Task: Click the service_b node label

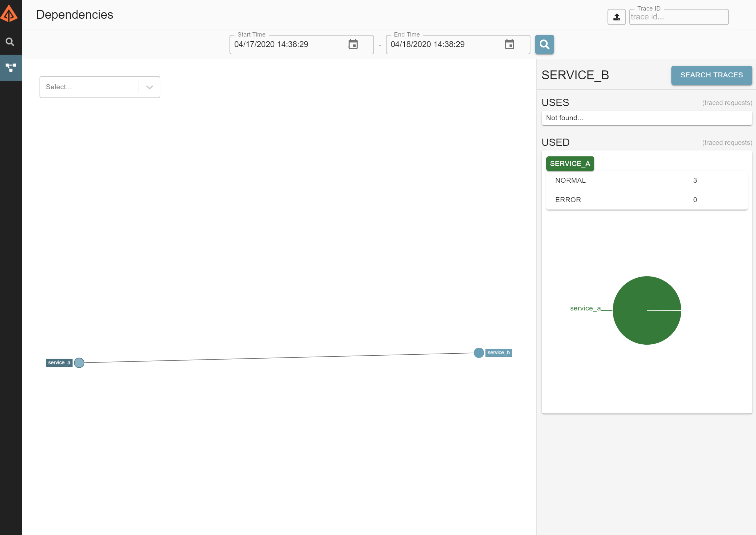Action: point(498,353)
